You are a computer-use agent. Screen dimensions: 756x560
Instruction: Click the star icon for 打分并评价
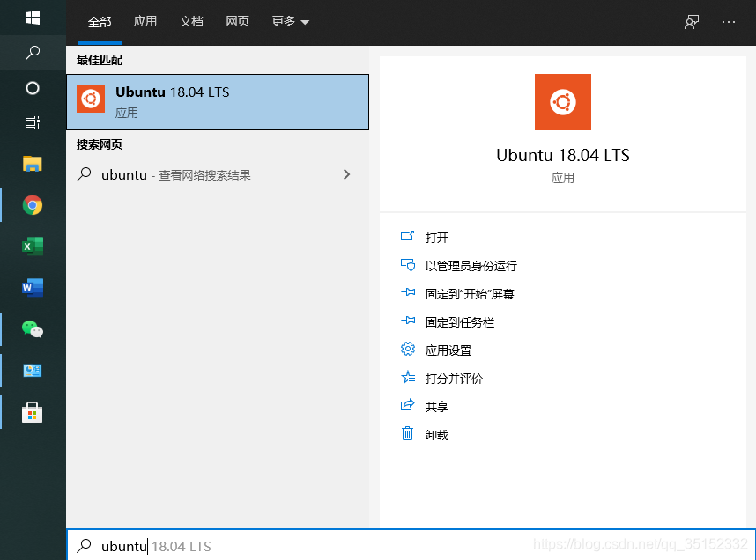pyautogui.click(x=408, y=377)
